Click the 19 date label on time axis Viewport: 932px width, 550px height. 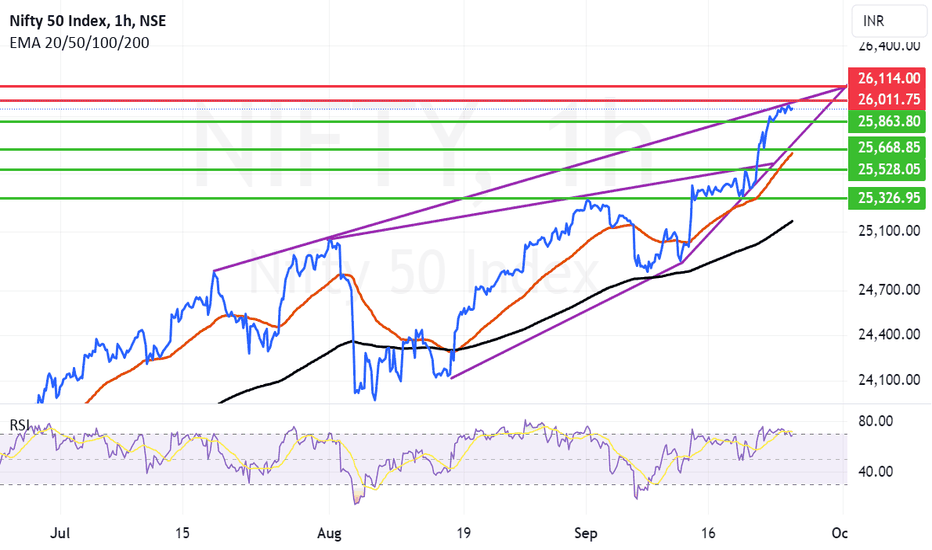464,533
